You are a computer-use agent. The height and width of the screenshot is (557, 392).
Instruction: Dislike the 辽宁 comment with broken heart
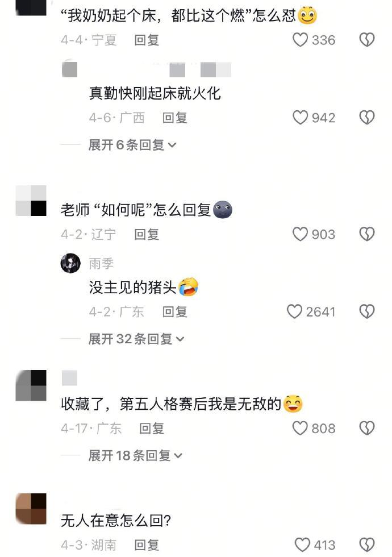pos(367,234)
